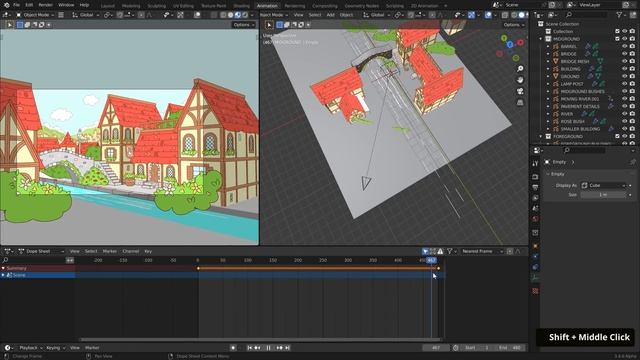The height and width of the screenshot is (360, 640).
Task: Expand the Scene channel row
Action: pos(3,276)
